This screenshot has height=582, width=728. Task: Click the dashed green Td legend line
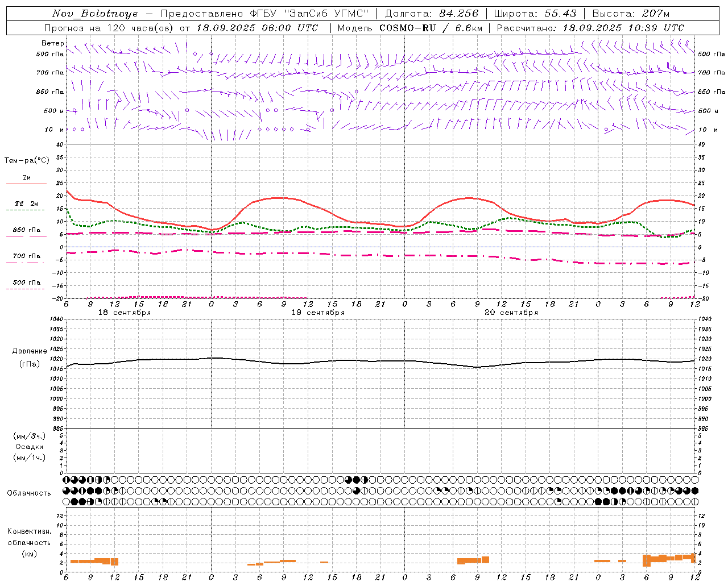point(26,210)
